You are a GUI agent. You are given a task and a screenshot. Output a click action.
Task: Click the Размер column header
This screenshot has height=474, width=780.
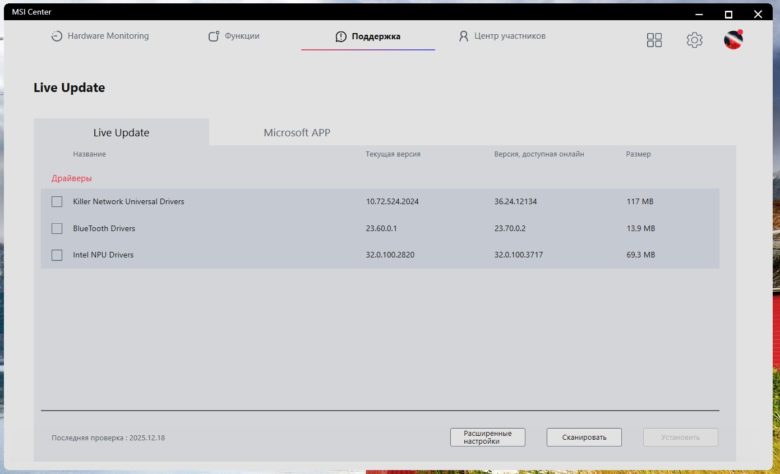coord(638,154)
